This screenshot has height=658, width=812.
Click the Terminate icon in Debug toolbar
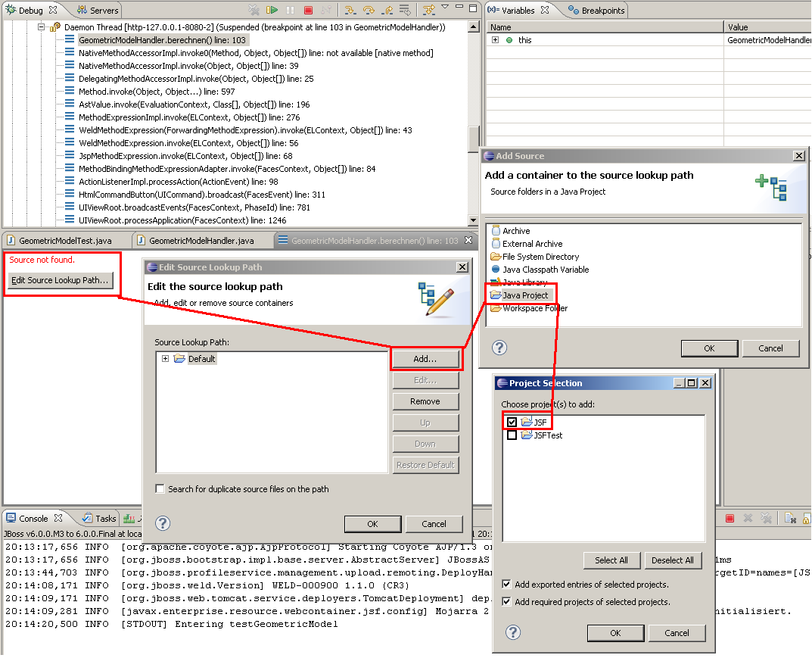coord(308,10)
